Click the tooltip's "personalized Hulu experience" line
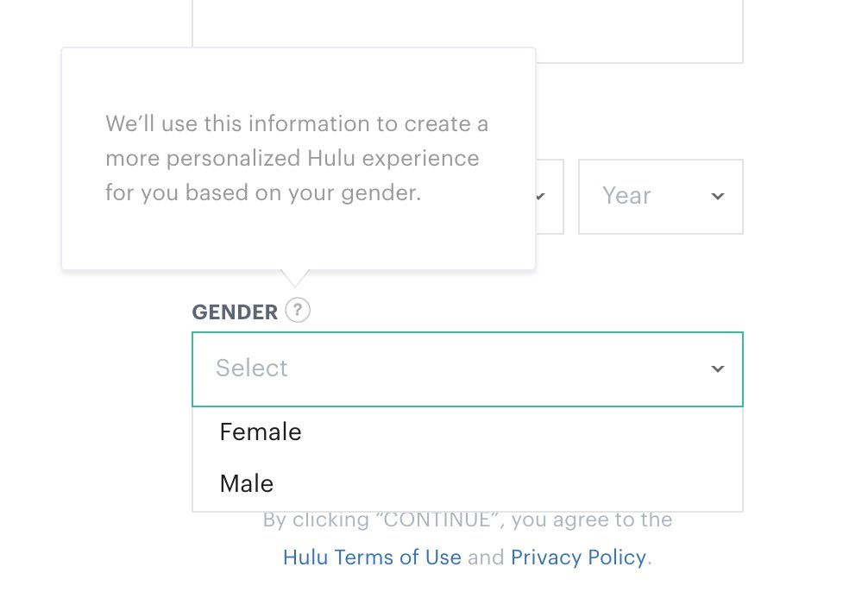This screenshot has height=592, width=868. [x=292, y=159]
